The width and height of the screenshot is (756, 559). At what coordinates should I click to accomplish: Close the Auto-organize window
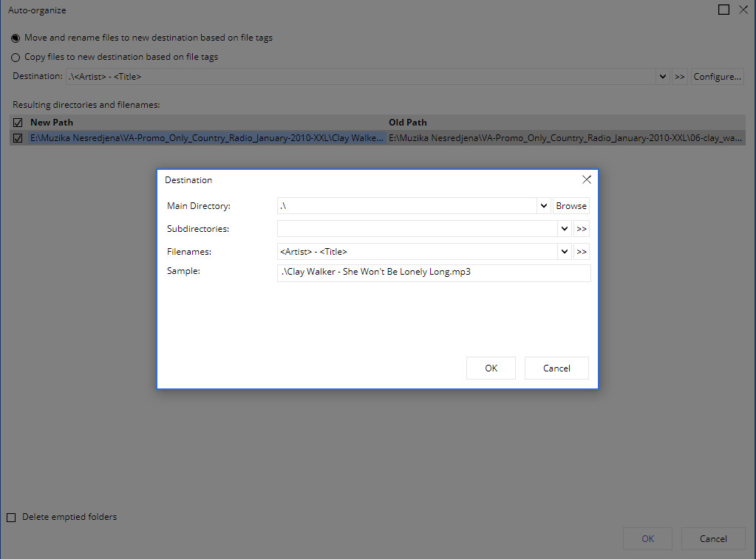click(743, 10)
